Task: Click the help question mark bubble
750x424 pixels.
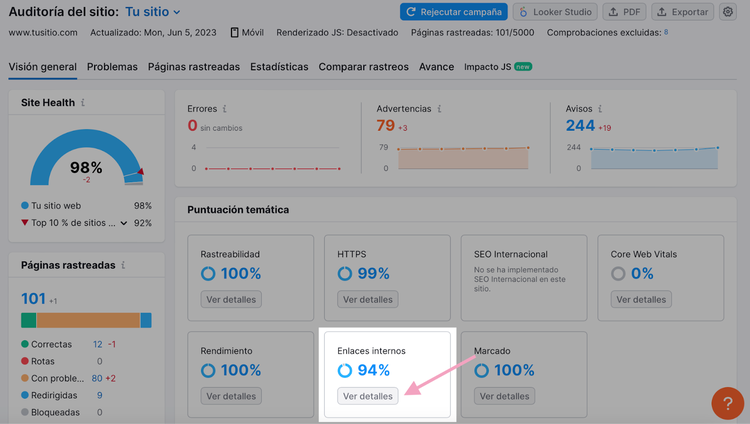Action: [x=728, y=403]
